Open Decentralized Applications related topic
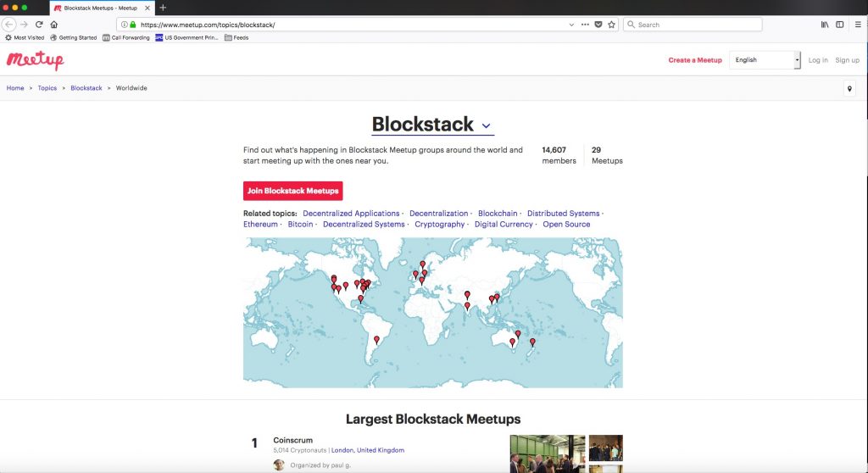The image size is (868, 473). 351,214
